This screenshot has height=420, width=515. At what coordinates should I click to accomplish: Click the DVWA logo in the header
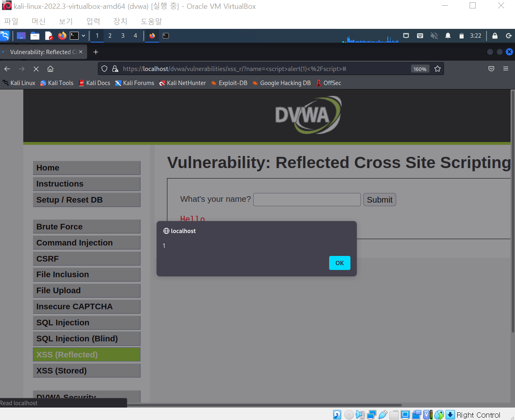[x=308, y=115]
